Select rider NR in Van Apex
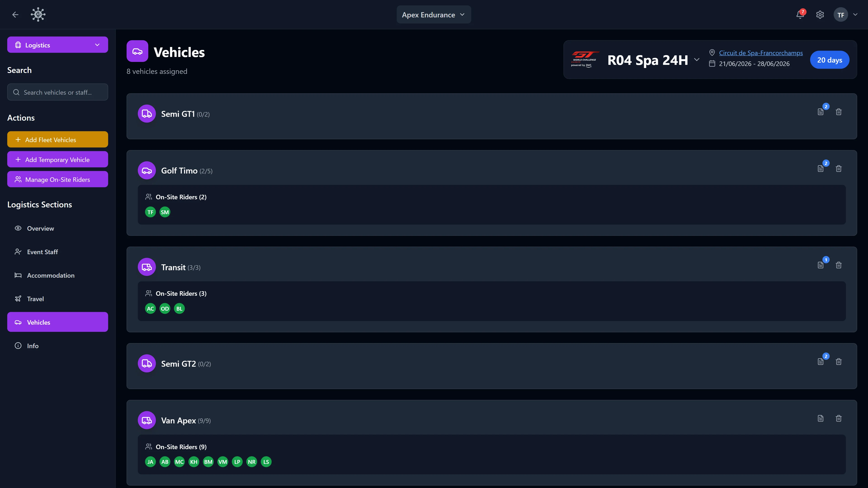Viewport: 868px width, 488px height. 252,462
